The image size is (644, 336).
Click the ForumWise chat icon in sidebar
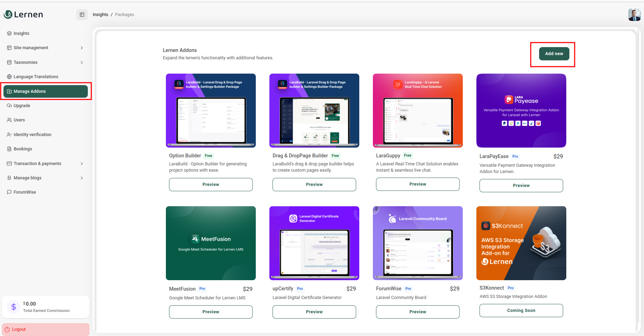pyautogui.click(x=9, y=192)
